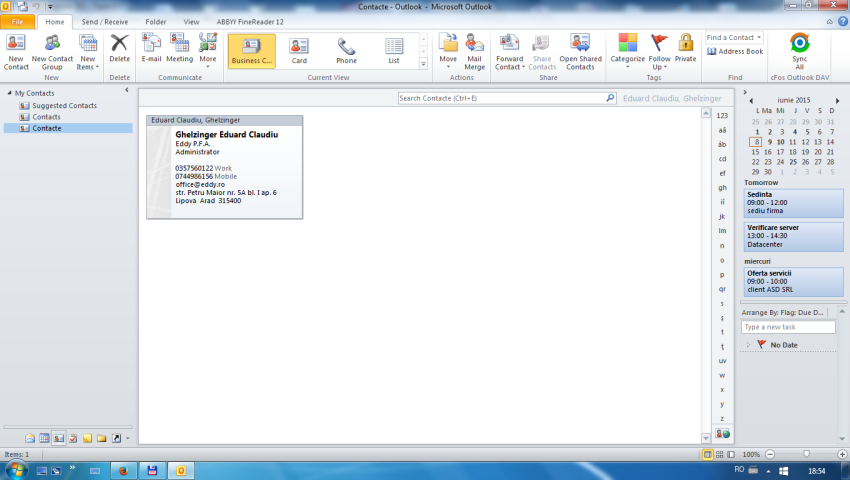Click the search magnifier icon
Image resolution: width=850 pixels, height=480 pixels.
click(610, 98)
